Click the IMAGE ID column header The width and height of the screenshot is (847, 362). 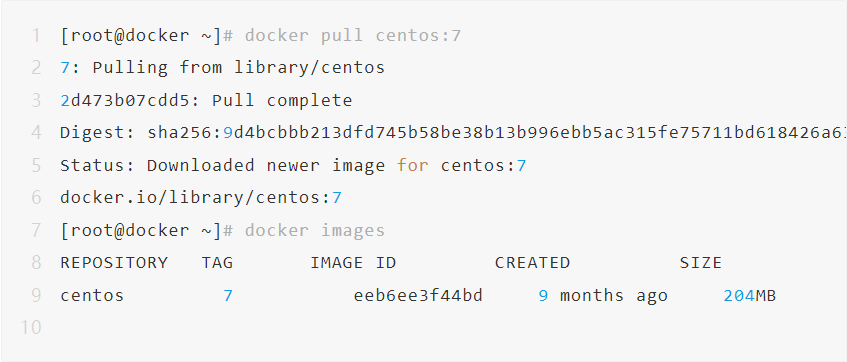353,263
